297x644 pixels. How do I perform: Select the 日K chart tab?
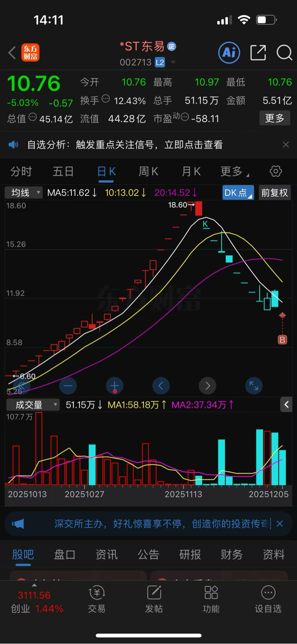(x=106, y=172)
